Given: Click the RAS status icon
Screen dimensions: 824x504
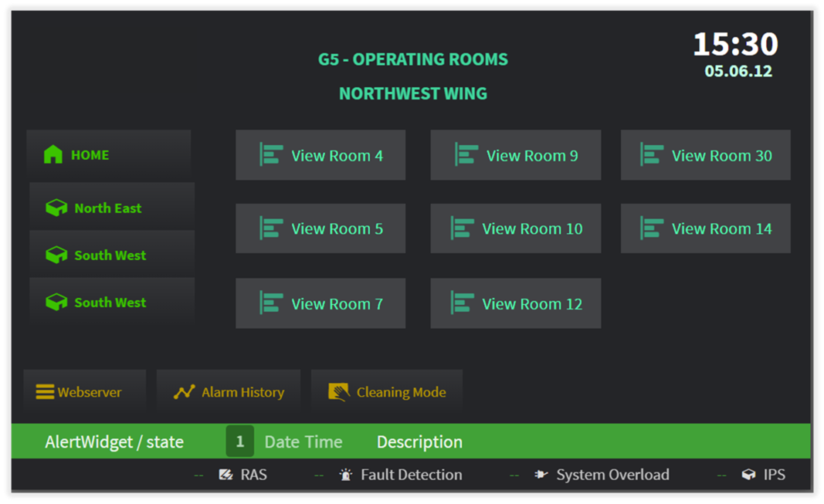Looking at the screenshot, I should (225, 475).
